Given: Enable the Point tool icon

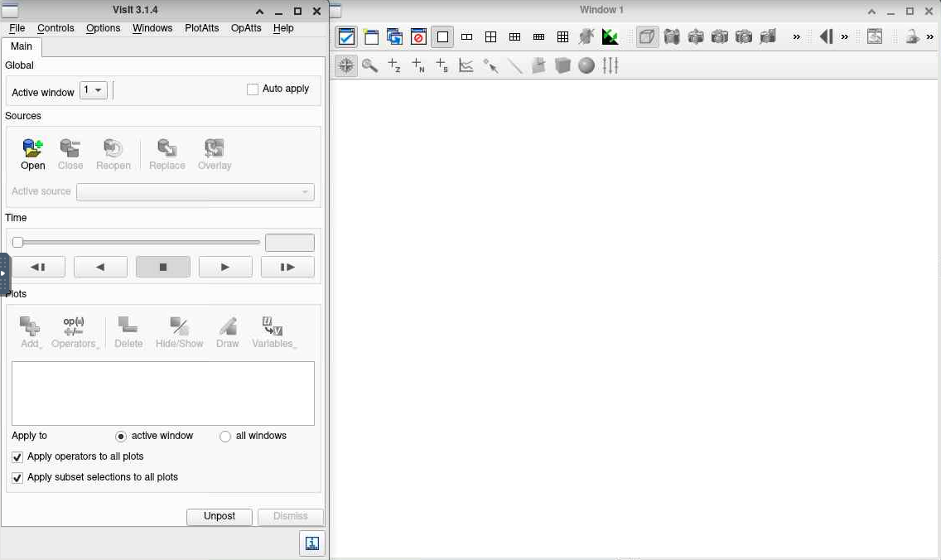Looking at the screenshot, I should (x=490, y=65).
